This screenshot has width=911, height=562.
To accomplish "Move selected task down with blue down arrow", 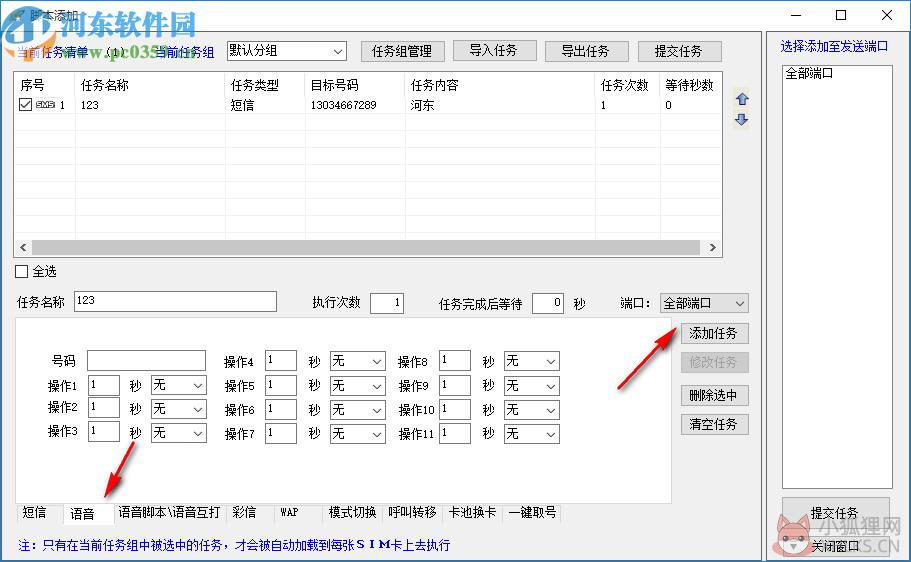I will 741,120.
